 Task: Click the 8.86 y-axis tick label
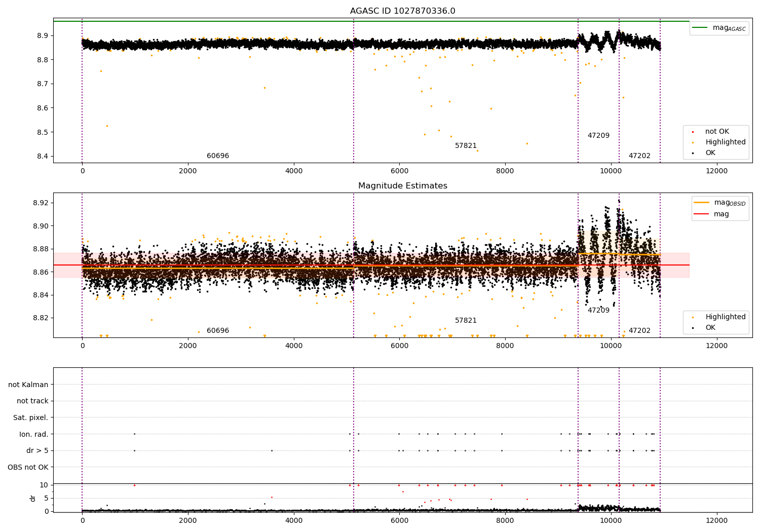(41, 272)
